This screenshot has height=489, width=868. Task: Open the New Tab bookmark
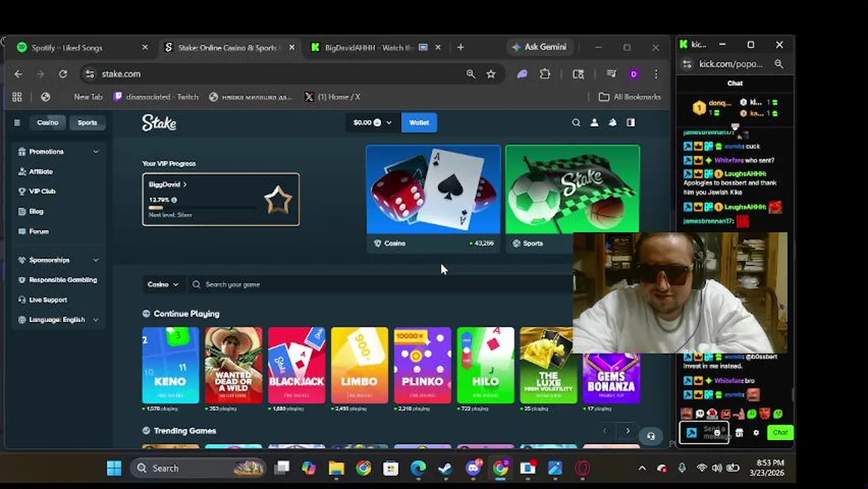tap(88, 97)
